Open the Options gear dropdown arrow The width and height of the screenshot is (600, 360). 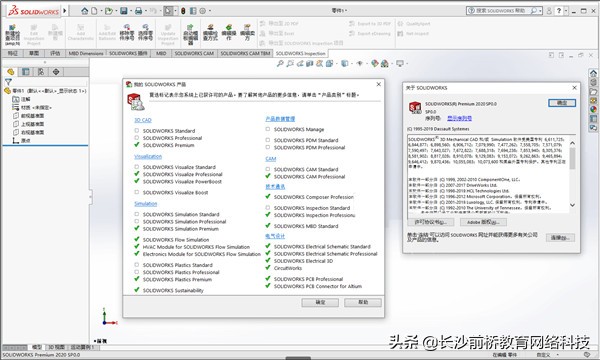point(210,11)
